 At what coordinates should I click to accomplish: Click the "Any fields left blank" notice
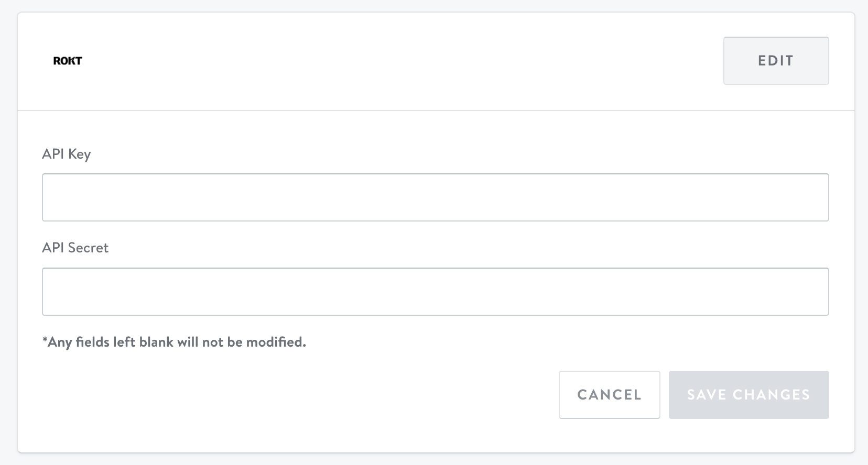[174, 342]
